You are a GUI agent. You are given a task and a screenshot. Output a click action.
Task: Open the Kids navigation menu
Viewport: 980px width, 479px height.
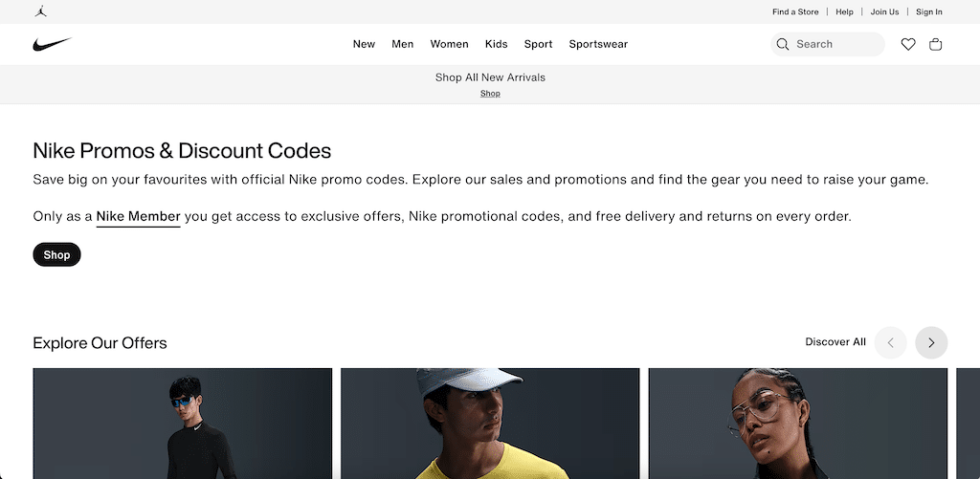pyautogui.click(x=496, y=44)
